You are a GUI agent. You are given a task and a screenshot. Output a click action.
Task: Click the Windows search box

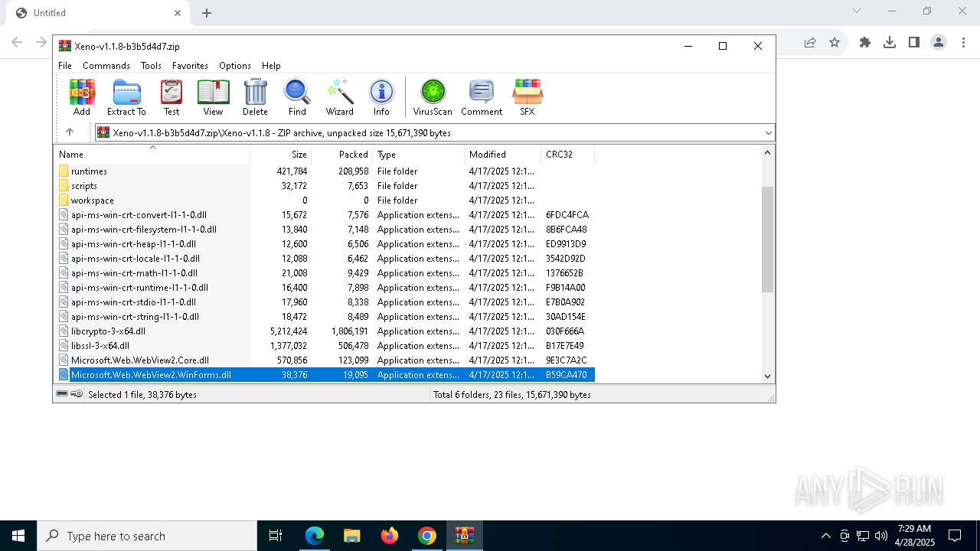coord(147,536)
